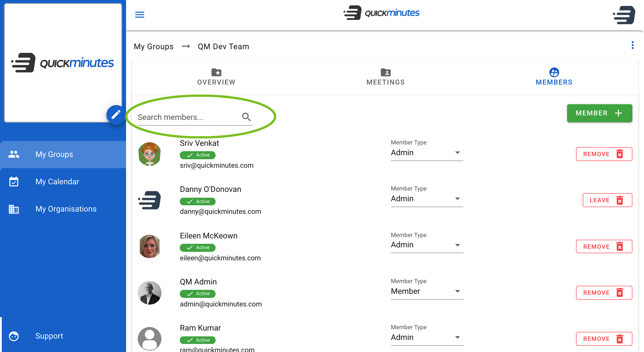Screen dimensions: 644x352
Task: Open Ram Kumar's default avatar
Action: coord(150,339)
